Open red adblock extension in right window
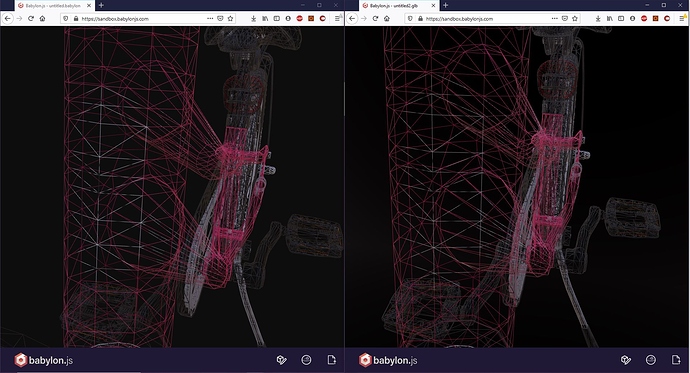This screenshot has height=373, width=690. (x=644, y=18)
